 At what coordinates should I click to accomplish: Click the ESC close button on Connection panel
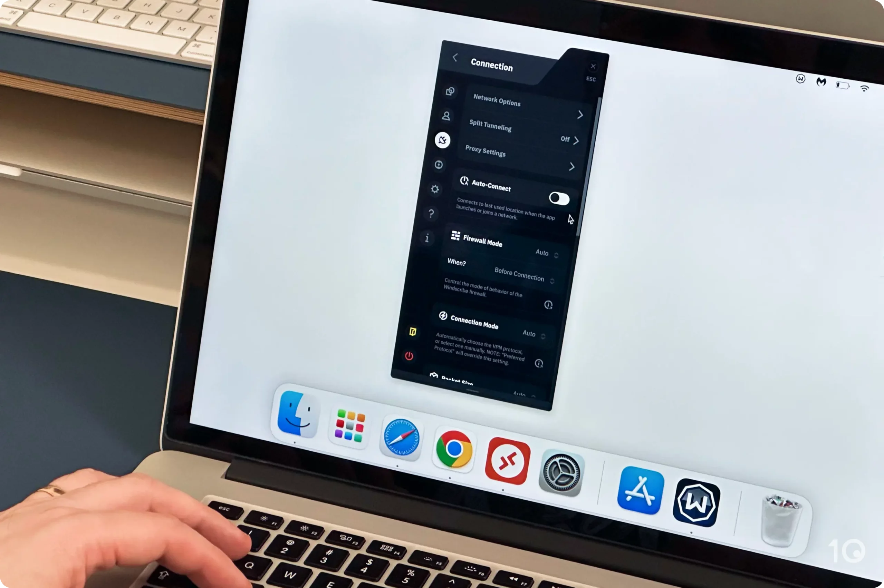point(593,66)
